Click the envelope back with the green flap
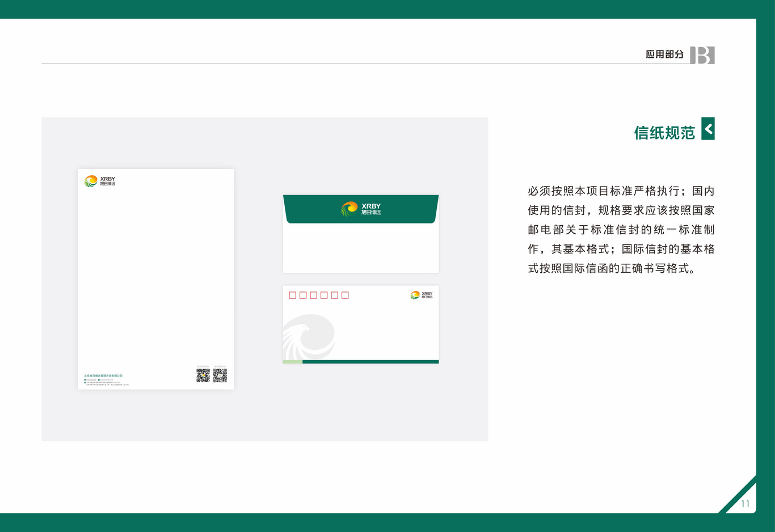 (x=361, y=234)
